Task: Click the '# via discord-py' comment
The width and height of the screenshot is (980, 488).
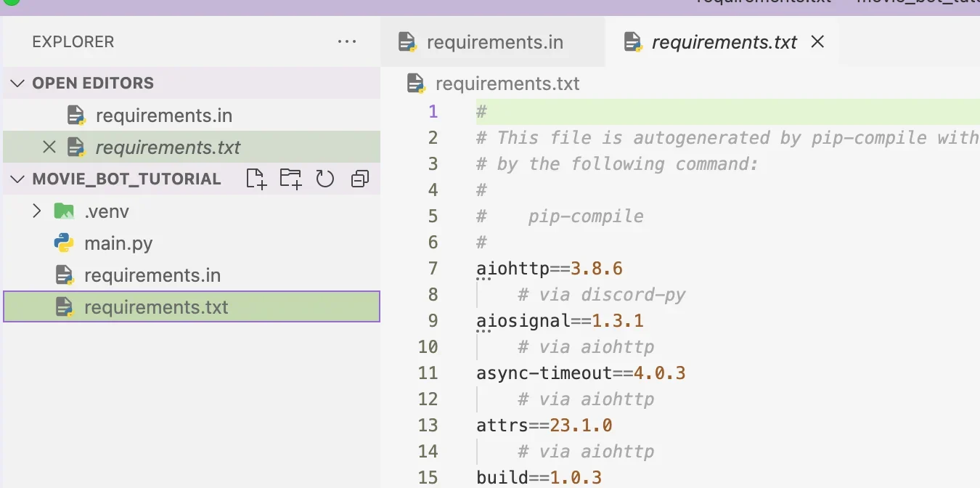Action: (x=602, y=295)
